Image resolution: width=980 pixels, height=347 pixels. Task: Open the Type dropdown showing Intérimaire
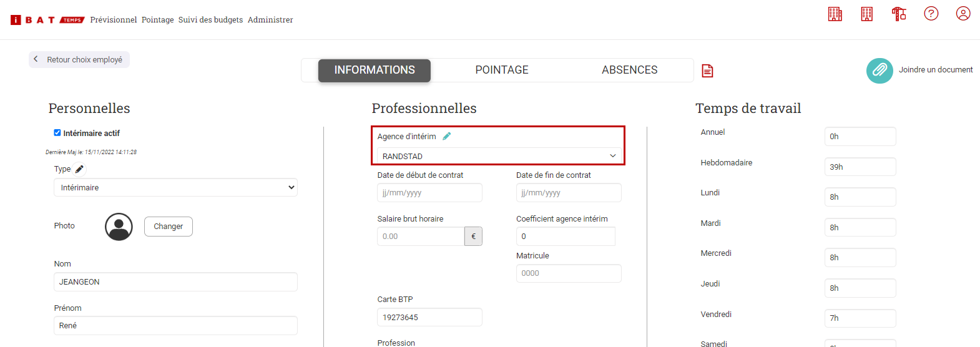tap(175, 187)
